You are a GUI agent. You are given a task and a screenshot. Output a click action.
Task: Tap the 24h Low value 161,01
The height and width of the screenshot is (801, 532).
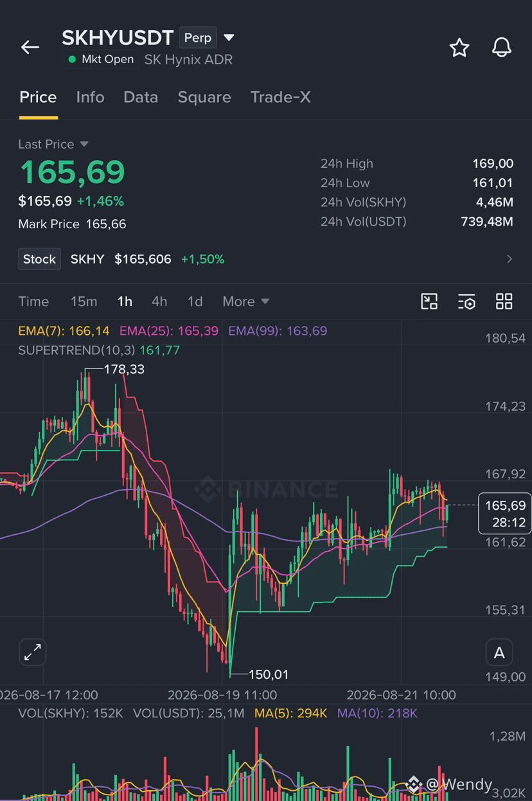[493, 183]
